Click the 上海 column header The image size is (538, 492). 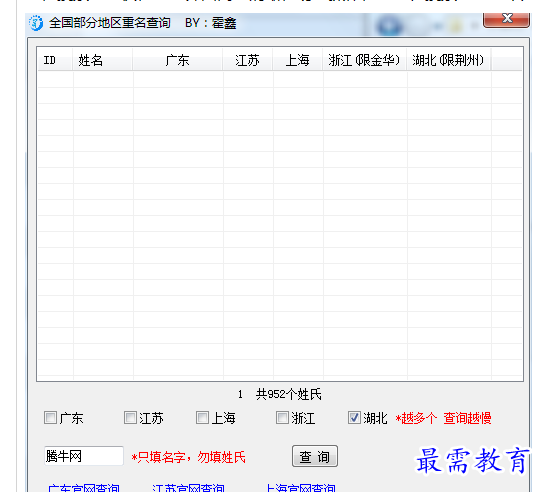click(297, 60)
